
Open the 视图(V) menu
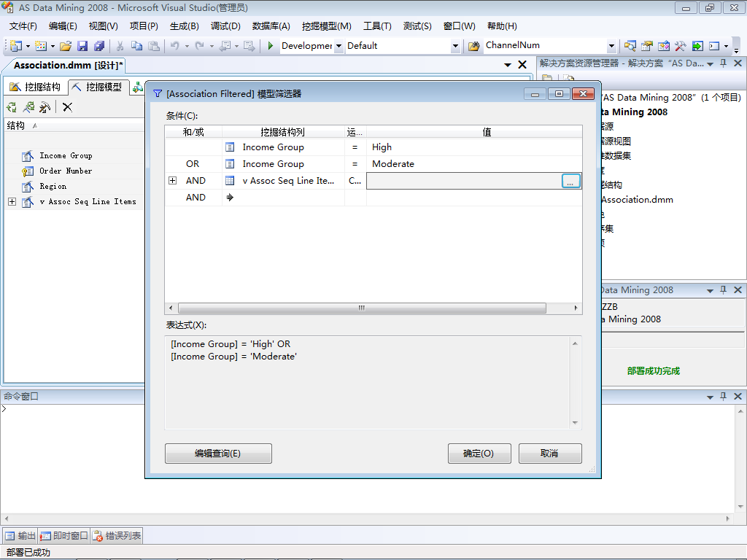[x=104, y=26]
